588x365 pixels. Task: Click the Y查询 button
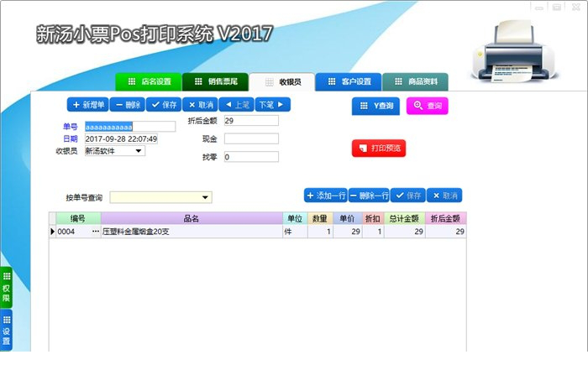coord(375,106)
